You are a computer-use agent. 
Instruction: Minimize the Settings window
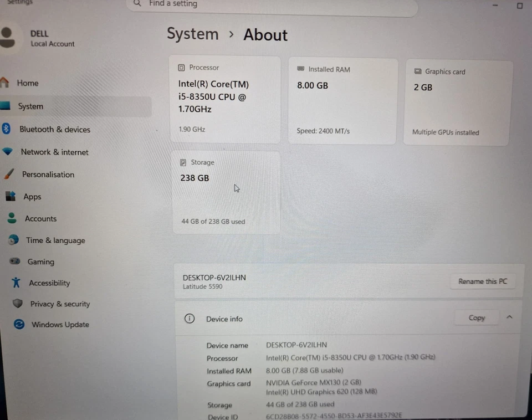pyautogui.click(x=495, y=6)
